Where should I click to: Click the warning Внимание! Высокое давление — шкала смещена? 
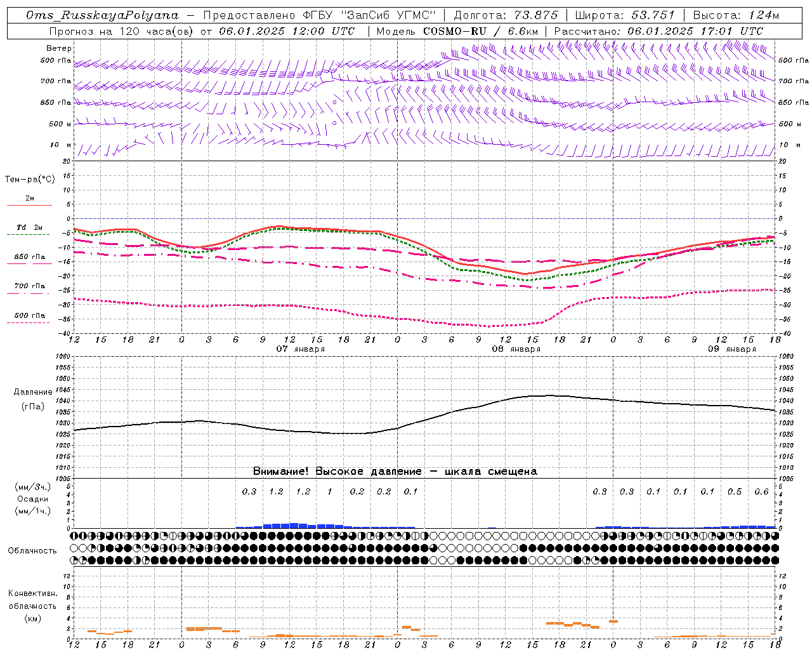(395, 471)
